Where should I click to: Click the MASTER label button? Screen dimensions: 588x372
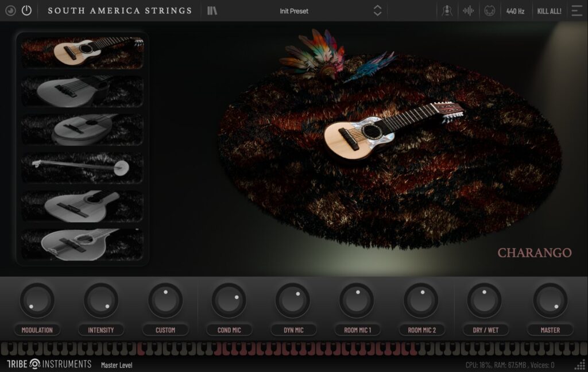(550, 330)
